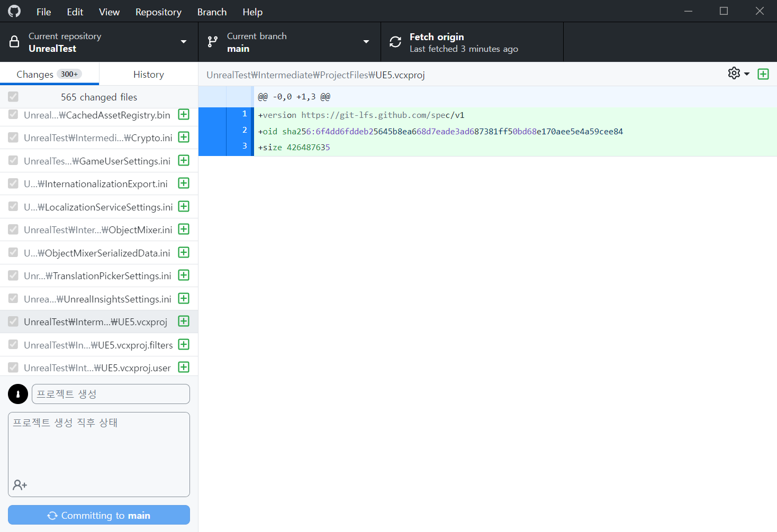This screenshot has height=532, width=777.
Task: Click the added-file icon for TranslationPickerSettings.ini
Action: click(x=184, y=275)
